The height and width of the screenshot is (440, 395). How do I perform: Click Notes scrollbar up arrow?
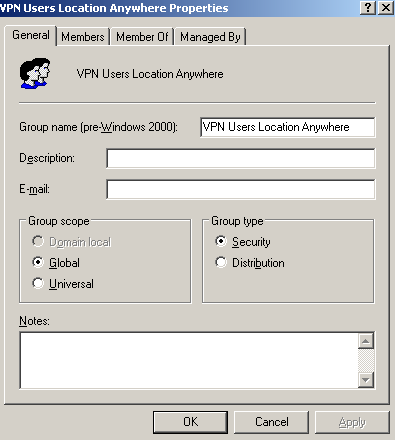tap(366, 341)
